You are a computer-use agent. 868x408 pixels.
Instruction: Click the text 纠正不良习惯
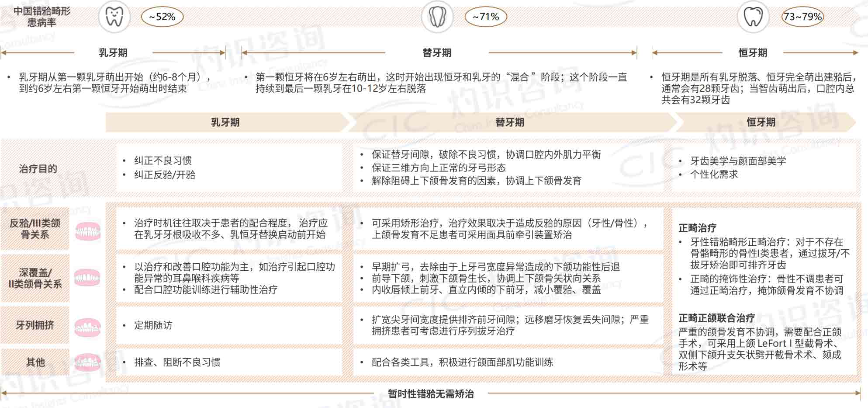click(x=163, y=160)
